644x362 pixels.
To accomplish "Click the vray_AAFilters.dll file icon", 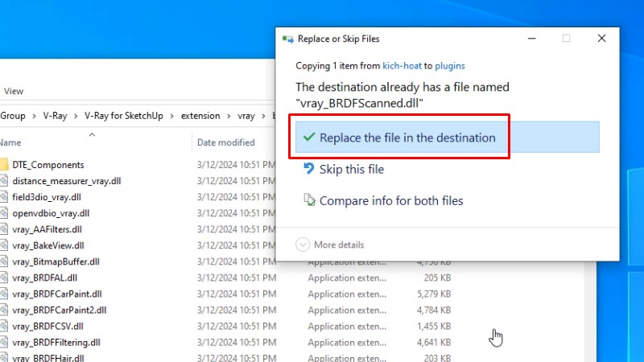I will (4, 229).
